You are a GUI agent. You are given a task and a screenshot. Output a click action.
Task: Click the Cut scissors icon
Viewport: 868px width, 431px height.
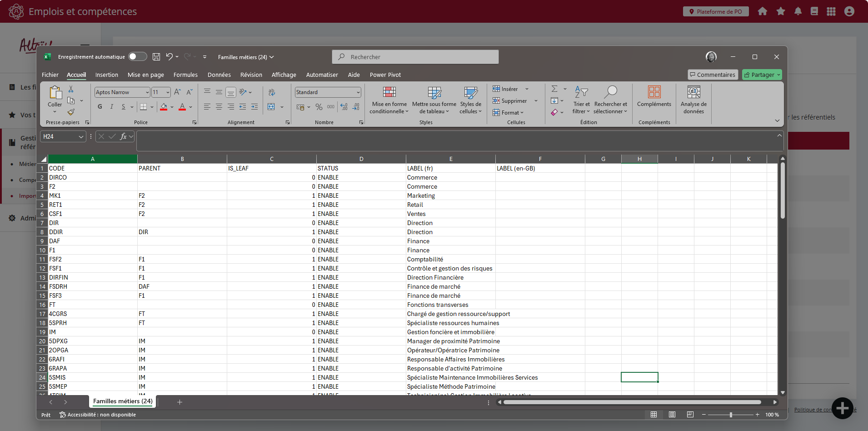(x=71, y=89)
